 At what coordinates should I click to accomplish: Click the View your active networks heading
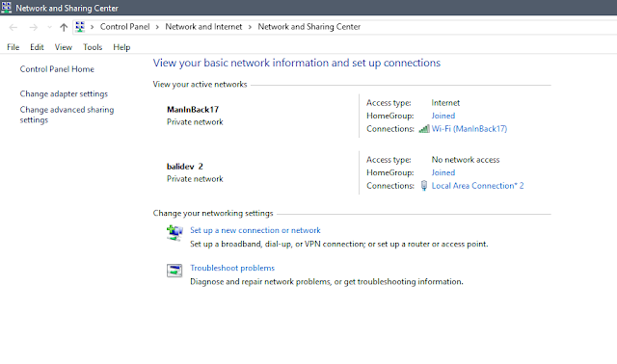[x=200, y=85]
